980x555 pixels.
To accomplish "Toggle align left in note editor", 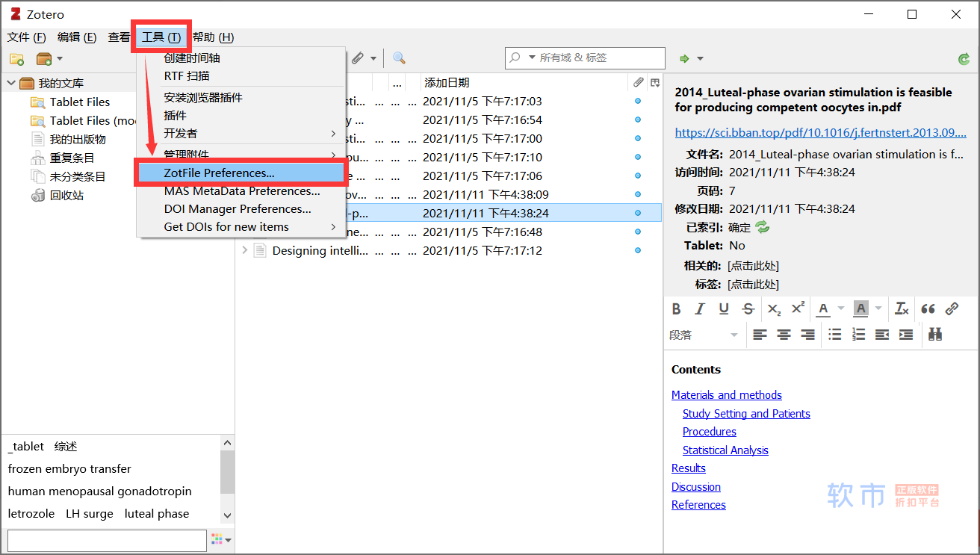I will (x=760, y=335).
